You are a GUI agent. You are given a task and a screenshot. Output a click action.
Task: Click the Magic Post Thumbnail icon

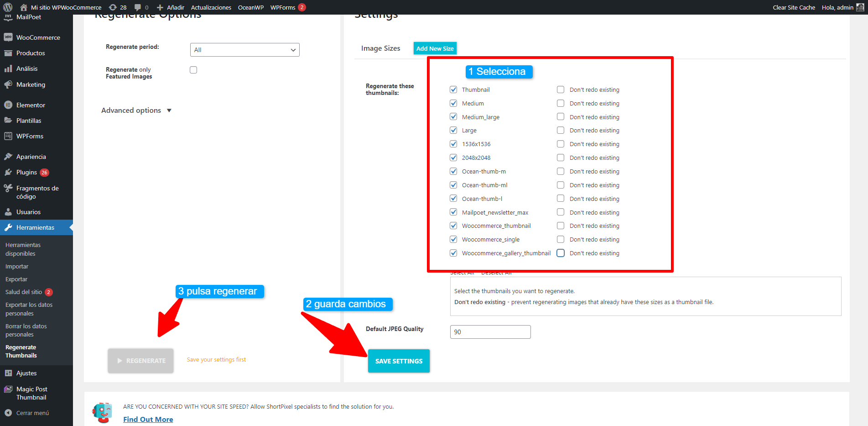8,389
